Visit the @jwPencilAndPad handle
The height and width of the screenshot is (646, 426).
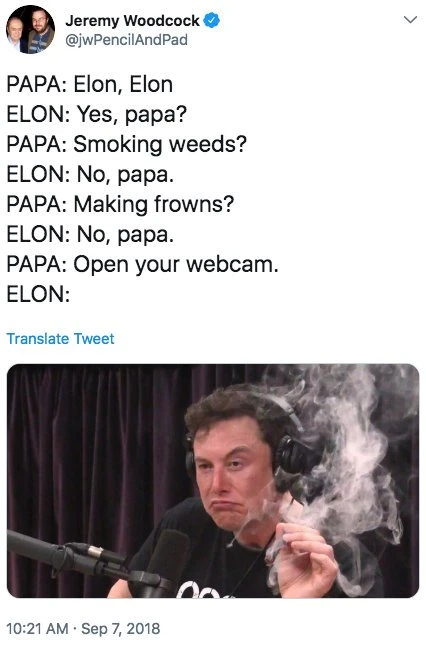tap(126, 40)
